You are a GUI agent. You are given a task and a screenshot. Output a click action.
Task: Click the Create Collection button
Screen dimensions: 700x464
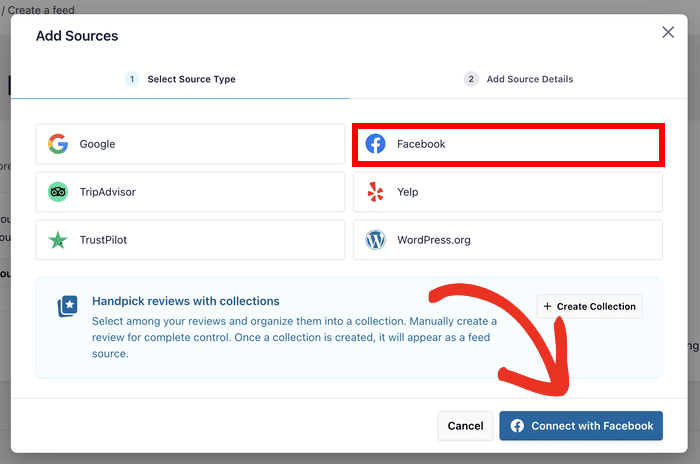coord(589,306)
